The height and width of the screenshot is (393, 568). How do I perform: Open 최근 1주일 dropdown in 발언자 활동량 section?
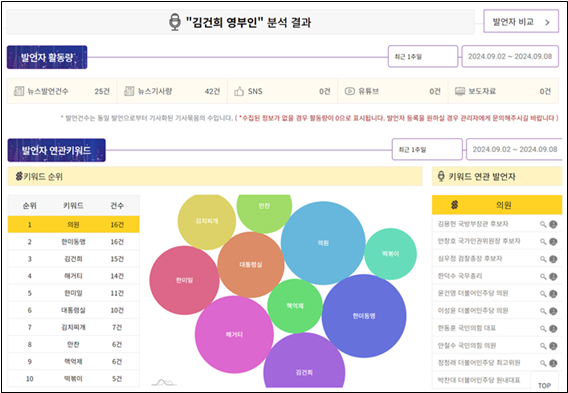pos(423,57)
